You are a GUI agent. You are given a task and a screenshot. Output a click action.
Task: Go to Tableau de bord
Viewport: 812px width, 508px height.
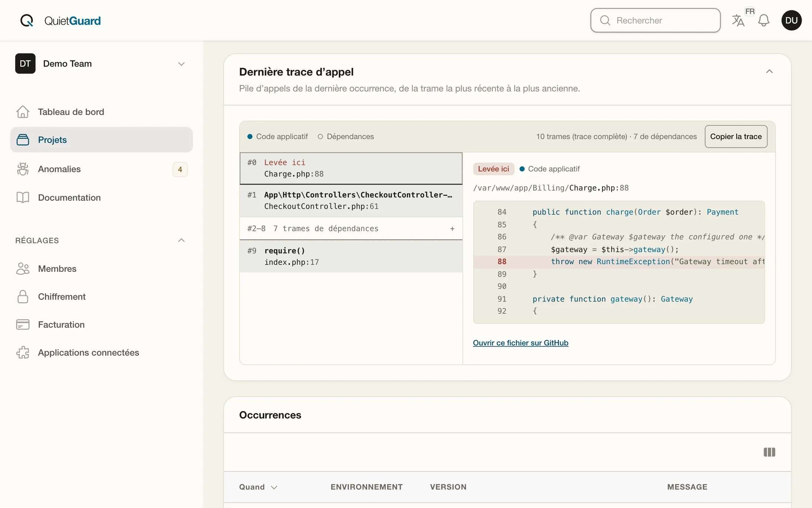coord(101,112)
